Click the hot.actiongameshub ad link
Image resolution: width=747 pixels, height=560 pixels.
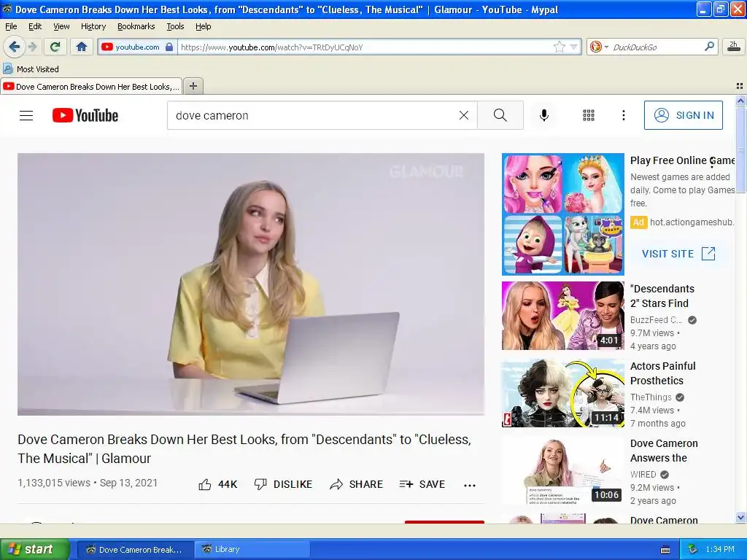(692, 222)
